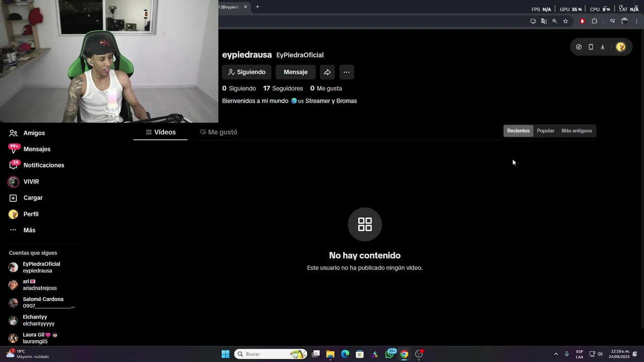
Task: Click the install app icon in address bar
Action: tap(533, 21)
